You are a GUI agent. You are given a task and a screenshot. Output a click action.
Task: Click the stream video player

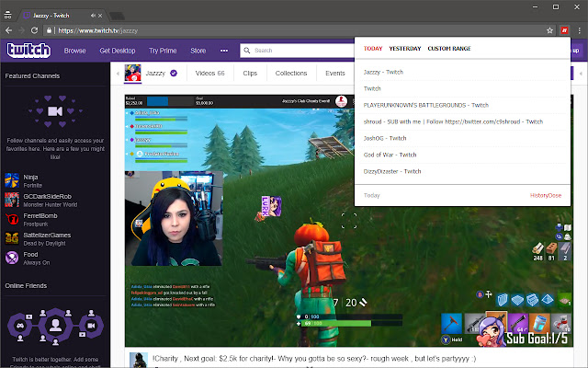(x=349, y=221)
